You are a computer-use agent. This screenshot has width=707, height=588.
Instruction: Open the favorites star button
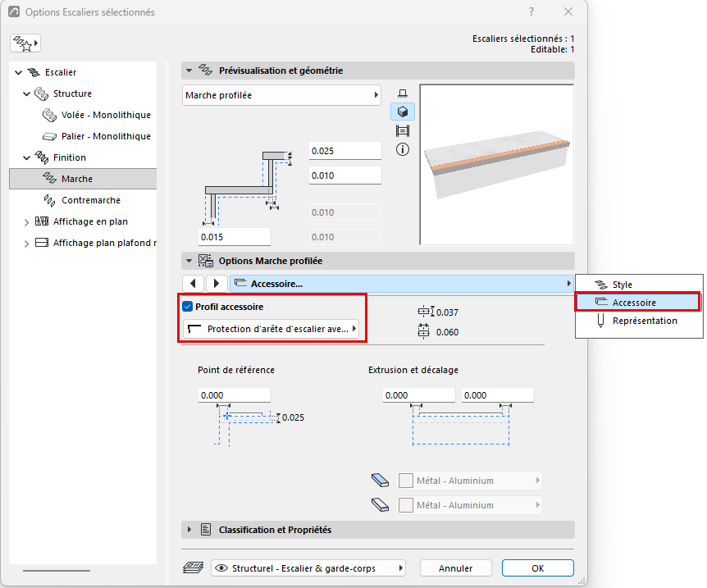25,43
